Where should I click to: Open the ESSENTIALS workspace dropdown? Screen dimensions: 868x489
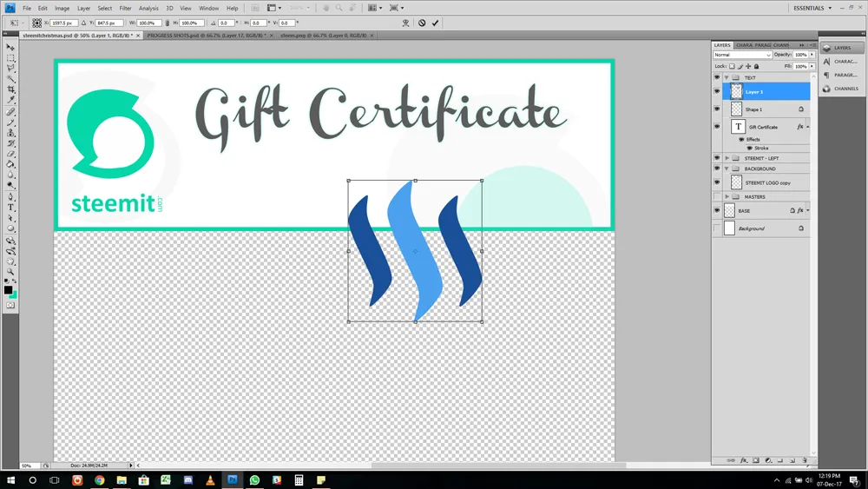coord(812,9)
